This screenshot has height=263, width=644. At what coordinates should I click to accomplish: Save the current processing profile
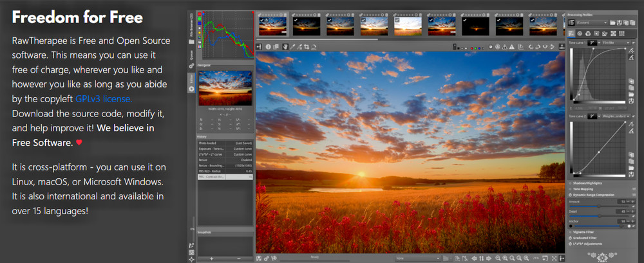click(x=620, y=23)
